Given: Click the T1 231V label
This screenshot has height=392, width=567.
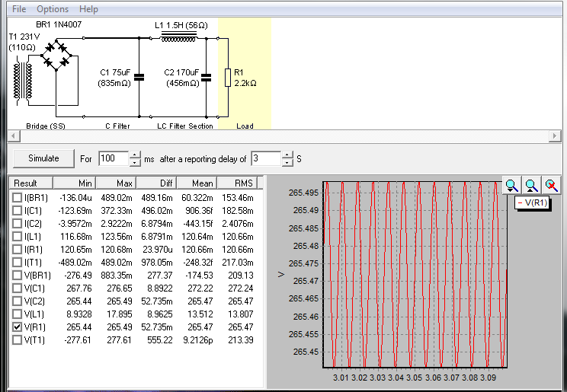Looking at the screenshot, I should pos(24,37).
